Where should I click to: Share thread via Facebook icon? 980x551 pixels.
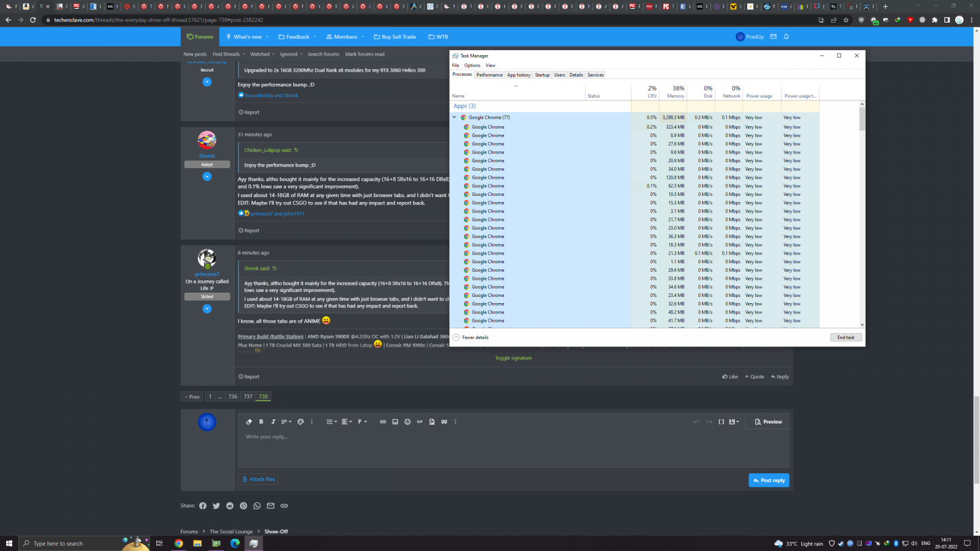click(x=203, y=506)
